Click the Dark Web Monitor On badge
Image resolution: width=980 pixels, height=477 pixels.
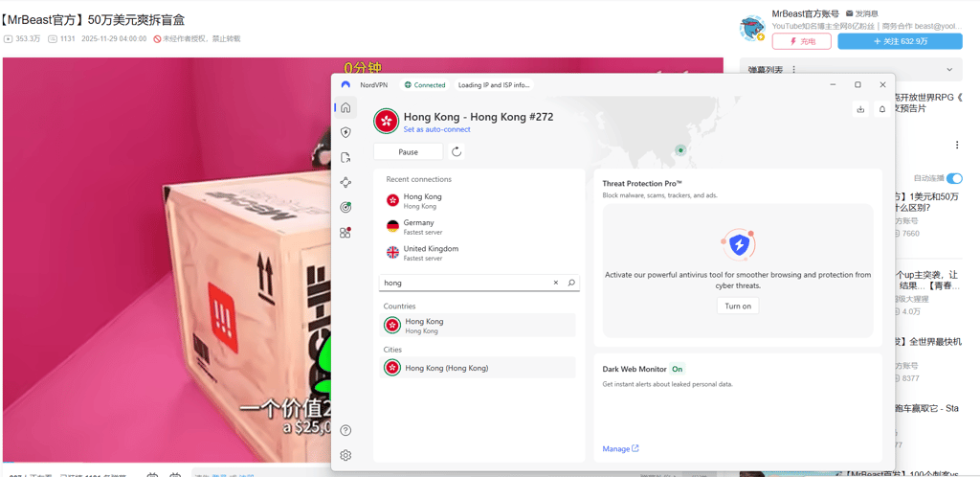tap(677, 369)
